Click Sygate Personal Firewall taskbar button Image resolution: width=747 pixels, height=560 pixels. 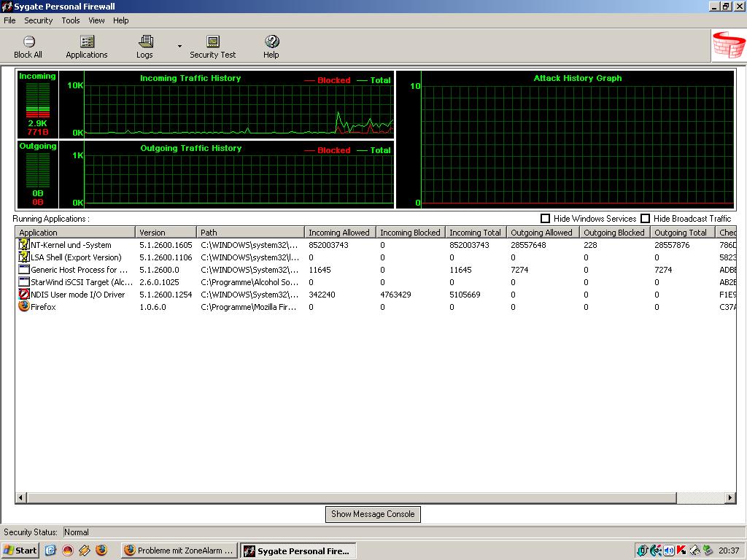(298, 551)
